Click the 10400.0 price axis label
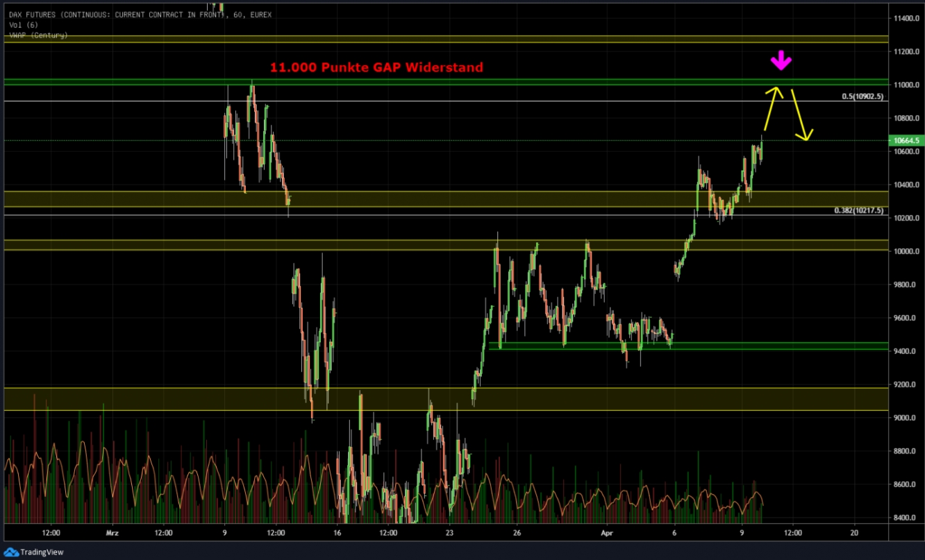Screen dimensions: 925x560 click(907, 185)
